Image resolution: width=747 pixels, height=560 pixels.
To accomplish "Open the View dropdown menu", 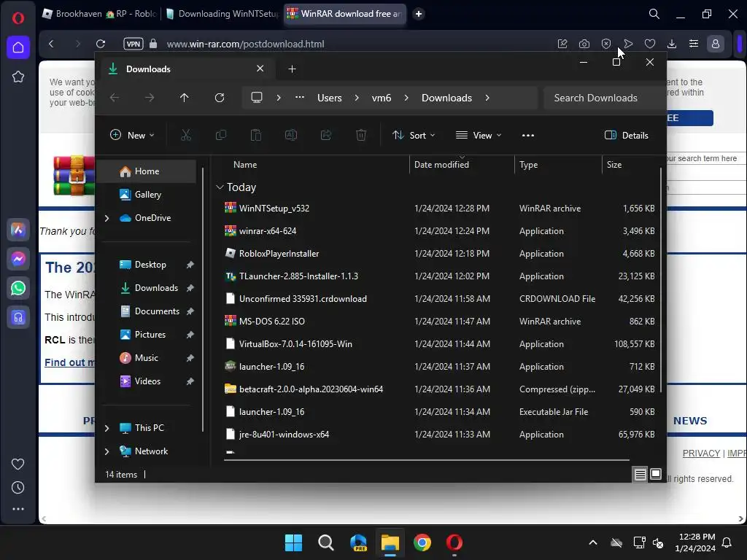I will (x=479, y=135).
